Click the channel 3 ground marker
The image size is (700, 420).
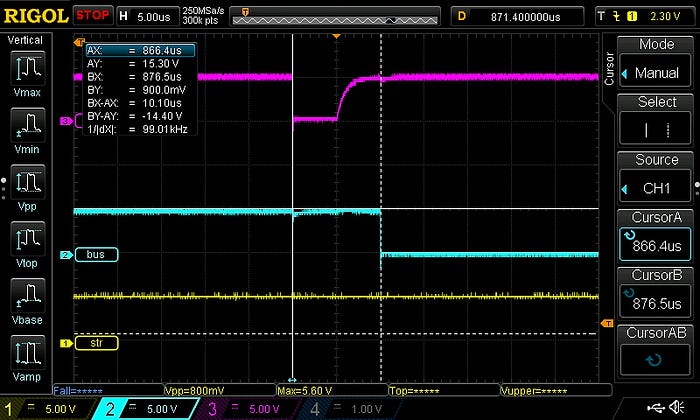pyautogui.click(x=66, y=121)
